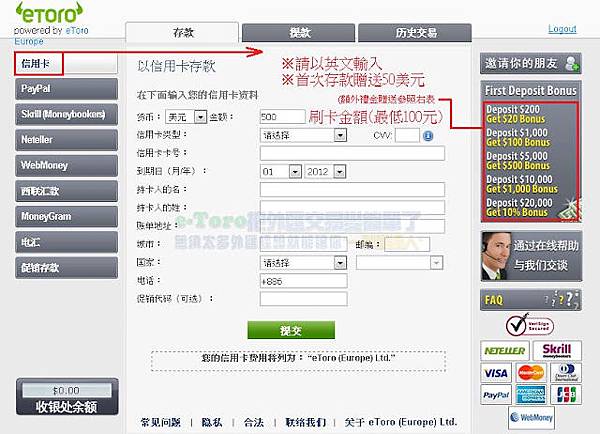Click the postal code 邮编 field
600x434 pixels.
click(407, 245)
